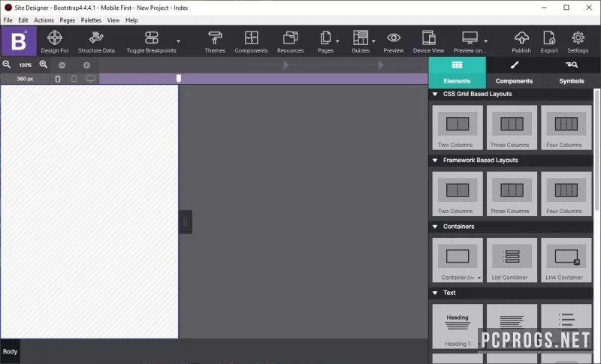This screenshot has height=364, width=601.
Task: Click the add breakpoint plus button
Action: pos(86,65)
